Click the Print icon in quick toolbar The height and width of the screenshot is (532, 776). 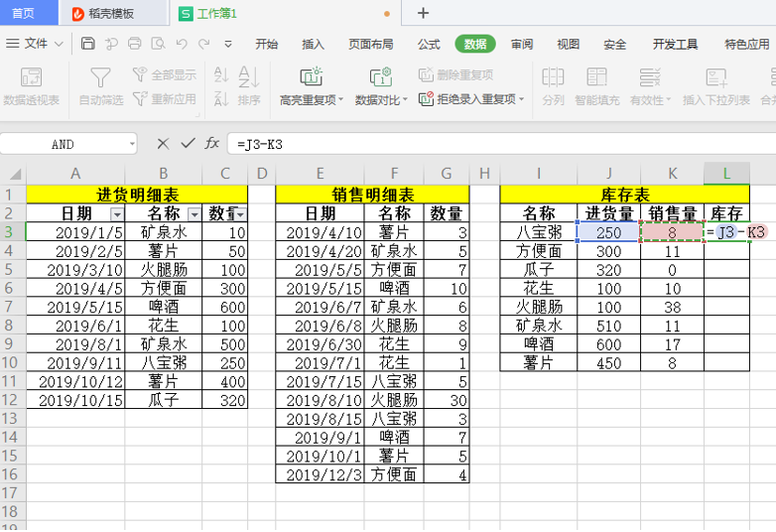tap(135, 44)
